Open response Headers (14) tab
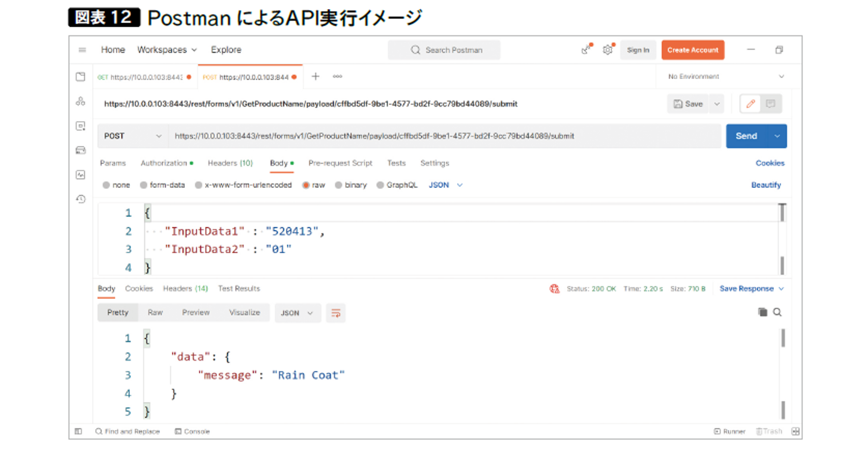The image size is (868, 451). 185,288
